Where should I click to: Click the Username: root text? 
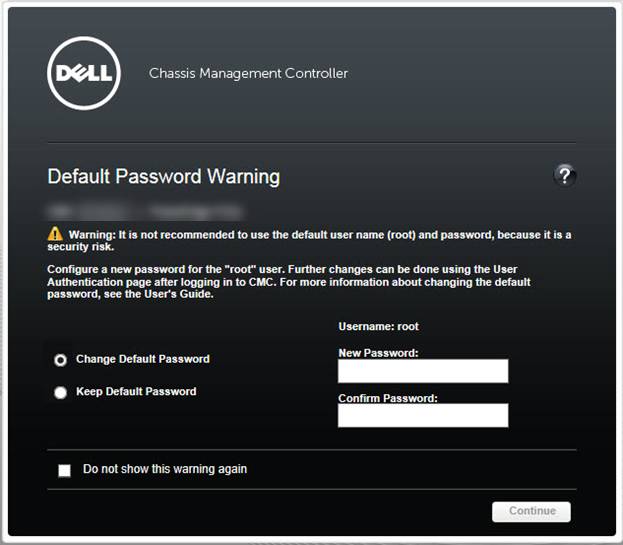(379, 326)
